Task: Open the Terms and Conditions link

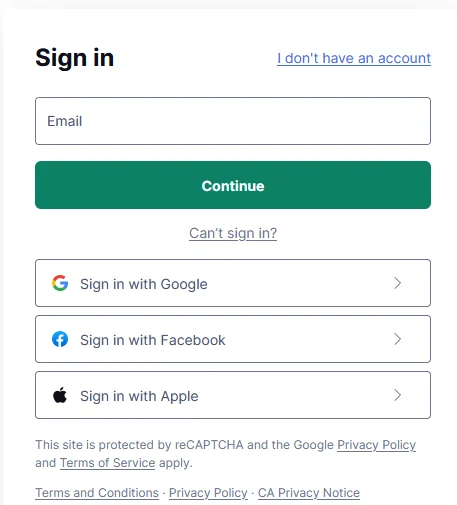Action: point(97,493)
